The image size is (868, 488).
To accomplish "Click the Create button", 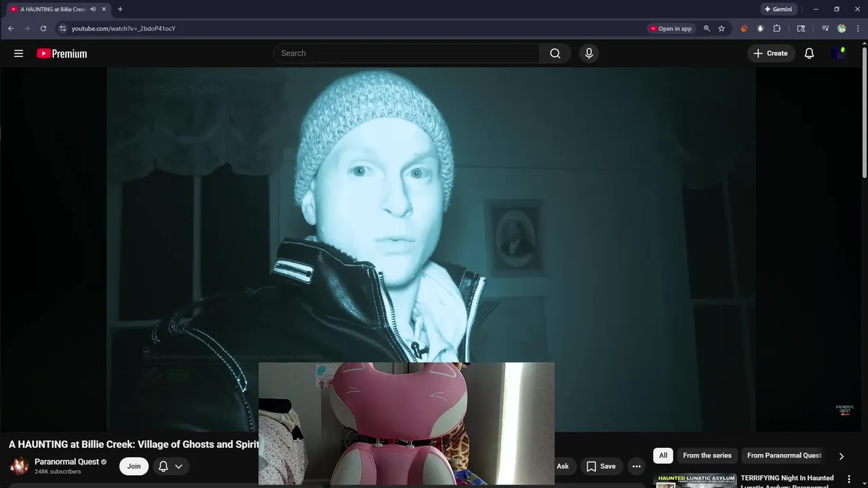I will click(770, 54).
